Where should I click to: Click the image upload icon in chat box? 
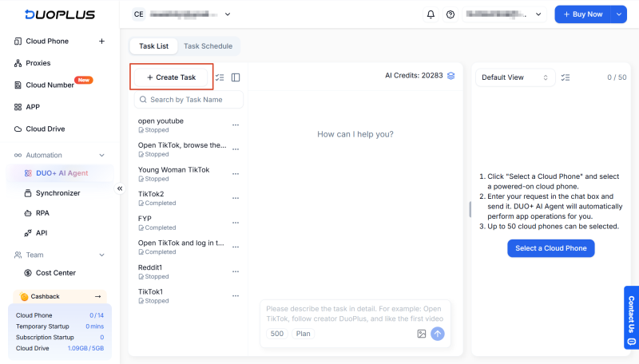(422, 334)
